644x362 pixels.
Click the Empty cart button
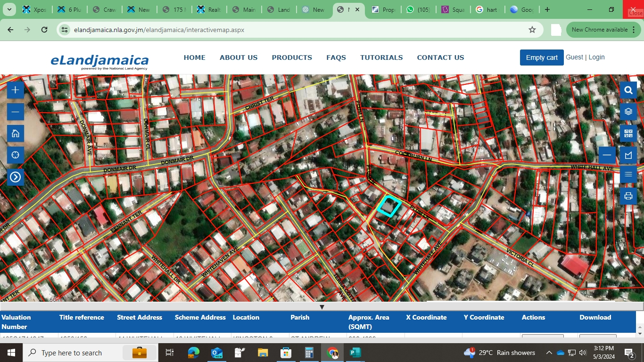541,57
